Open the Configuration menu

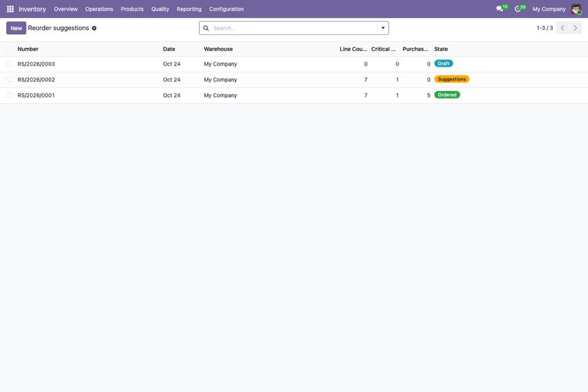(x=226, y=9)
